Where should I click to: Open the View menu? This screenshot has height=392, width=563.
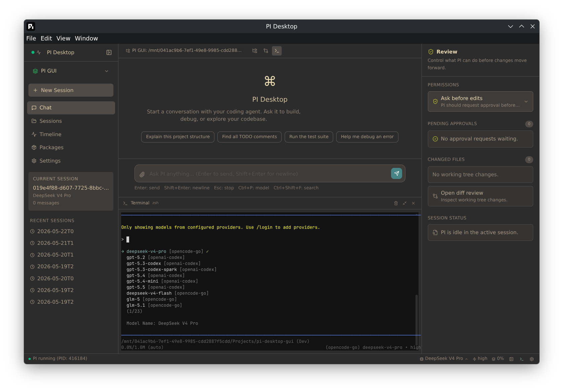[x=63, y=38]
